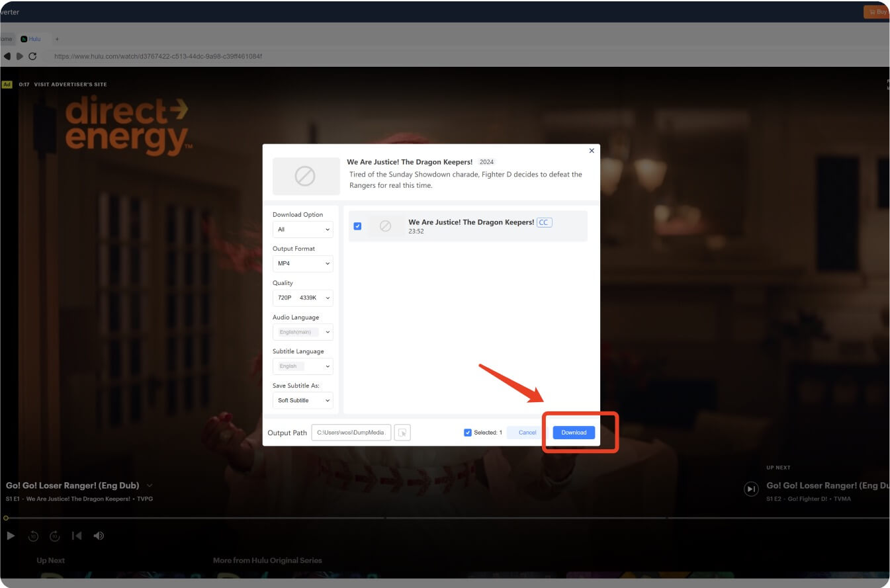Open a new tab with the plus icon

(x=57, y=39)
